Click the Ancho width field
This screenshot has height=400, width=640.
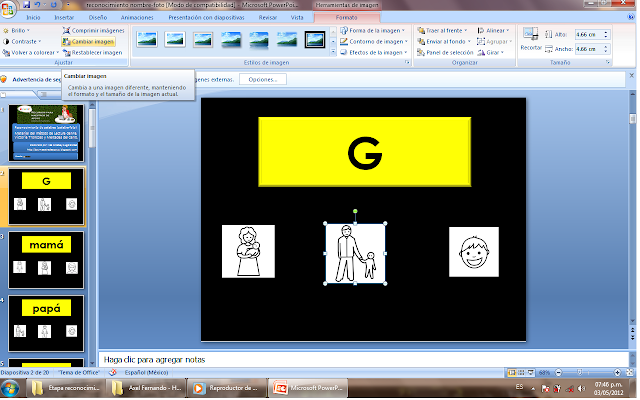588,49
